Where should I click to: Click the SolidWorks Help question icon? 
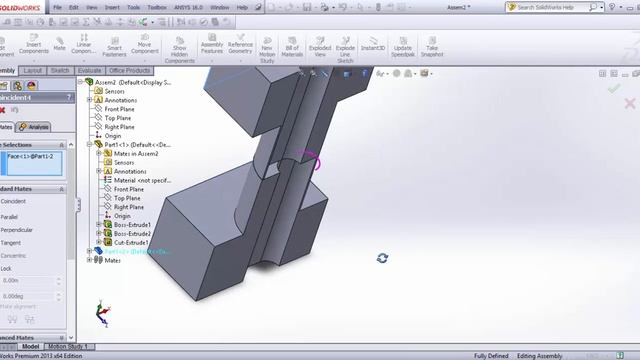pos(612,7)
